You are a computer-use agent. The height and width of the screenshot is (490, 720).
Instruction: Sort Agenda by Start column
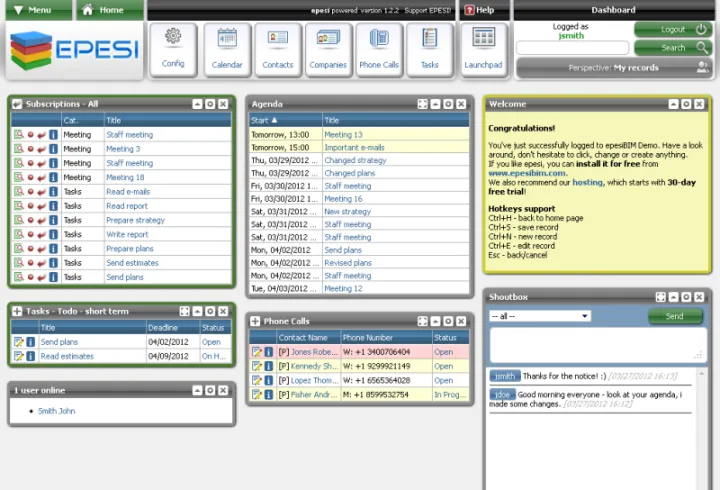pyautogui.click(x=264, y=120)
